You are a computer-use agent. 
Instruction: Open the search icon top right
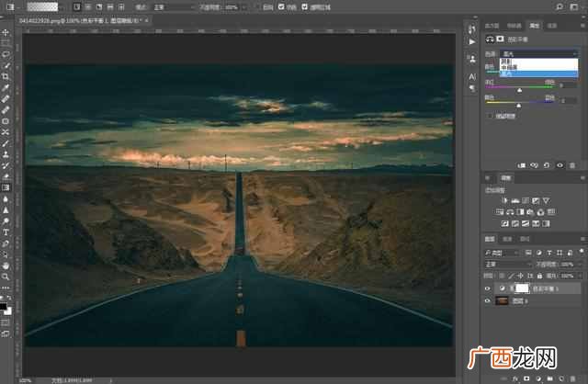pos(560,6)
